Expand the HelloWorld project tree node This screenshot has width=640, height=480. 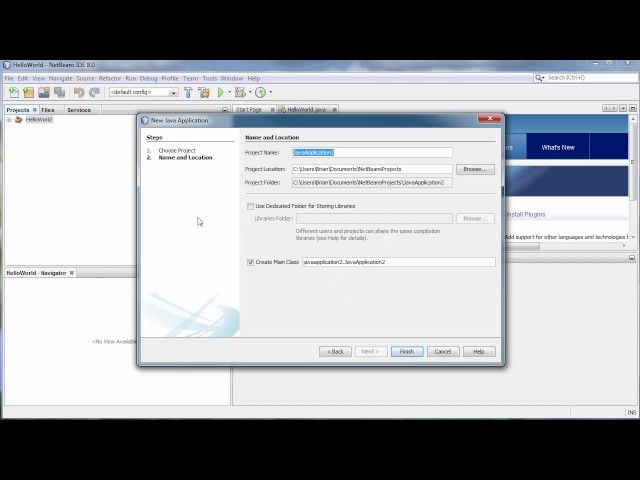(x=9, y=120)
